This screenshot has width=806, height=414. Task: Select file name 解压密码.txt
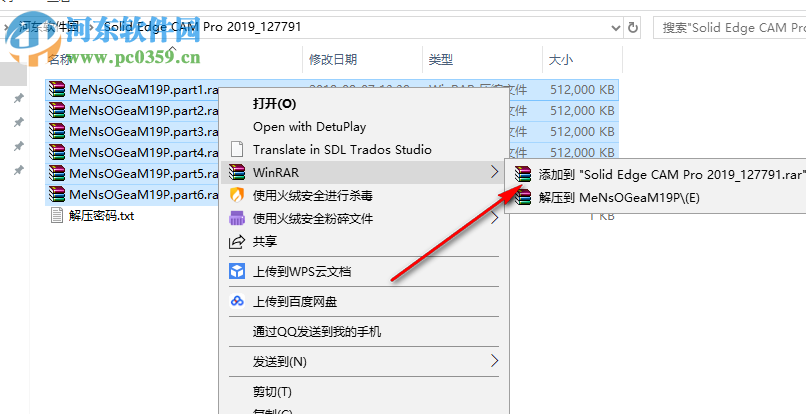click(x=101, y=215)
